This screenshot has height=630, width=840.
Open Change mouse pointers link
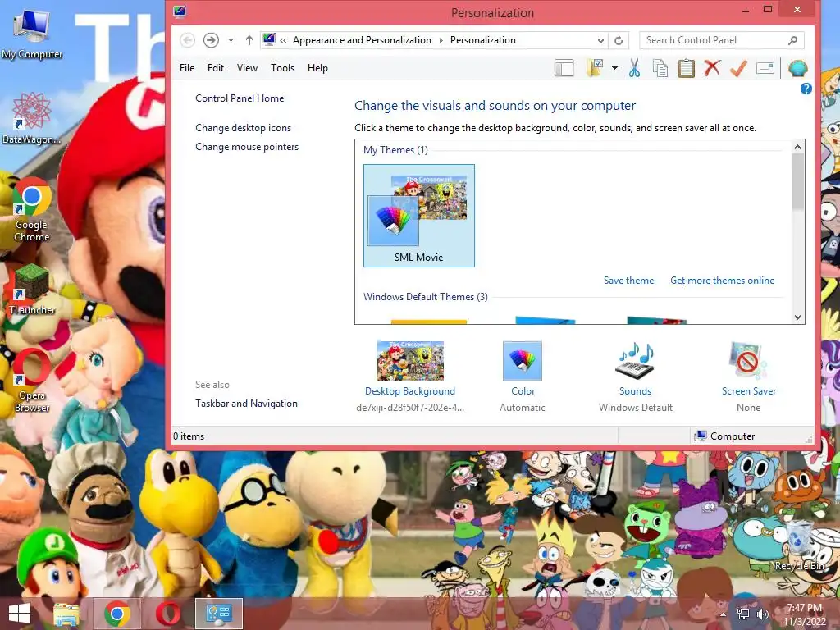click(247, 146)
